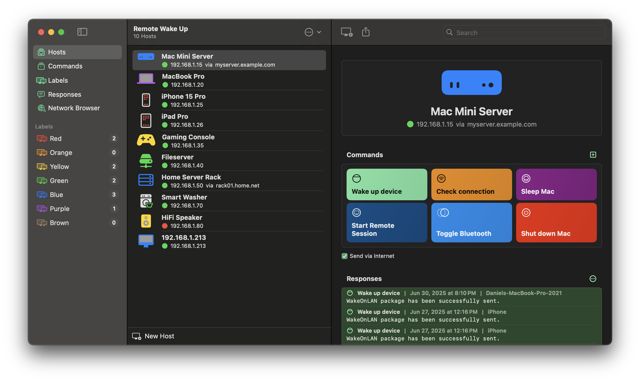
Task: Select the Blue label filter
Action: 78,195
